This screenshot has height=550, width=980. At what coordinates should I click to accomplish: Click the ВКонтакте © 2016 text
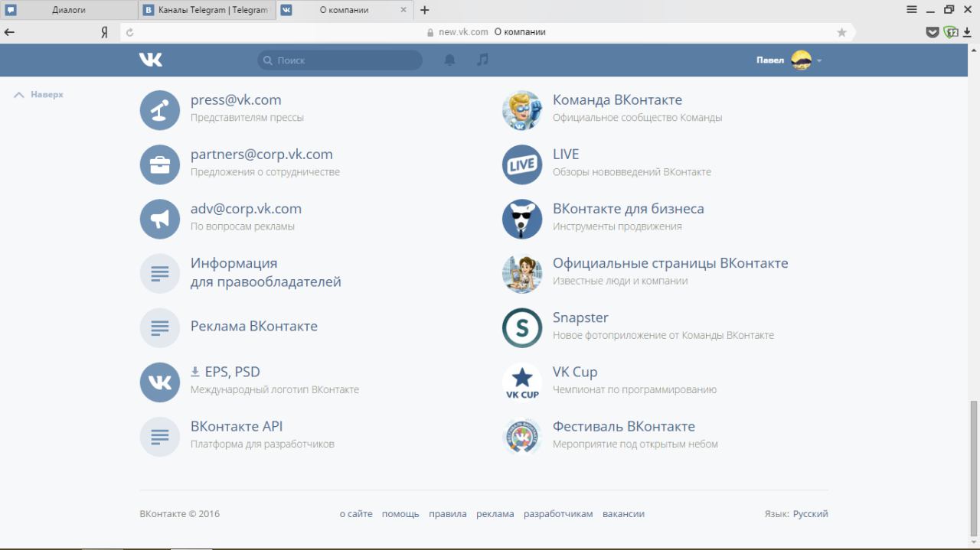pos(179,514)
